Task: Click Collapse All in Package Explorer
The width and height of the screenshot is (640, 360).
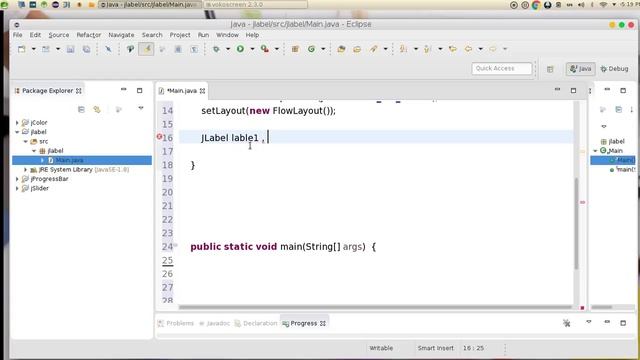Action: 81,109
